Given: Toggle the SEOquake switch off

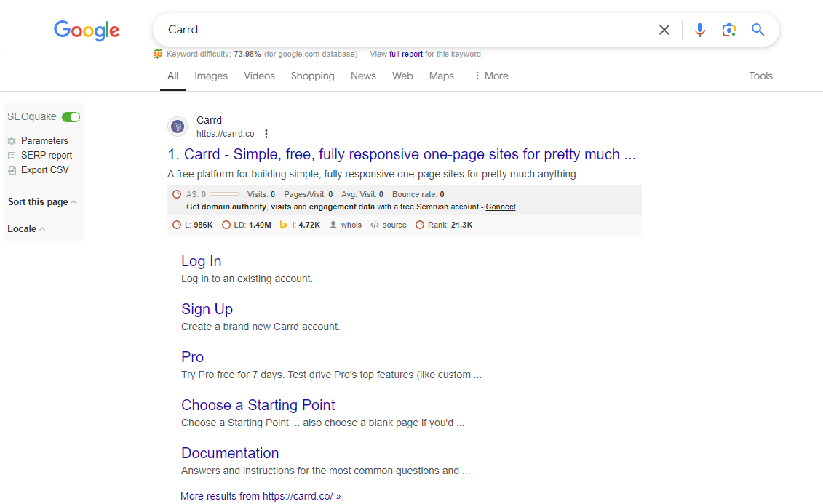Looking at the screenshot, I should 71,117.
